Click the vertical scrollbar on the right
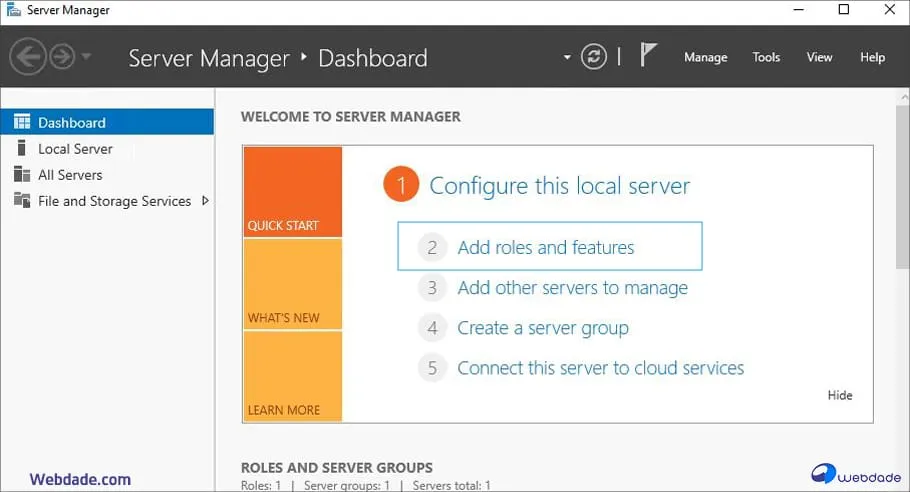 (x=902, y=190)
